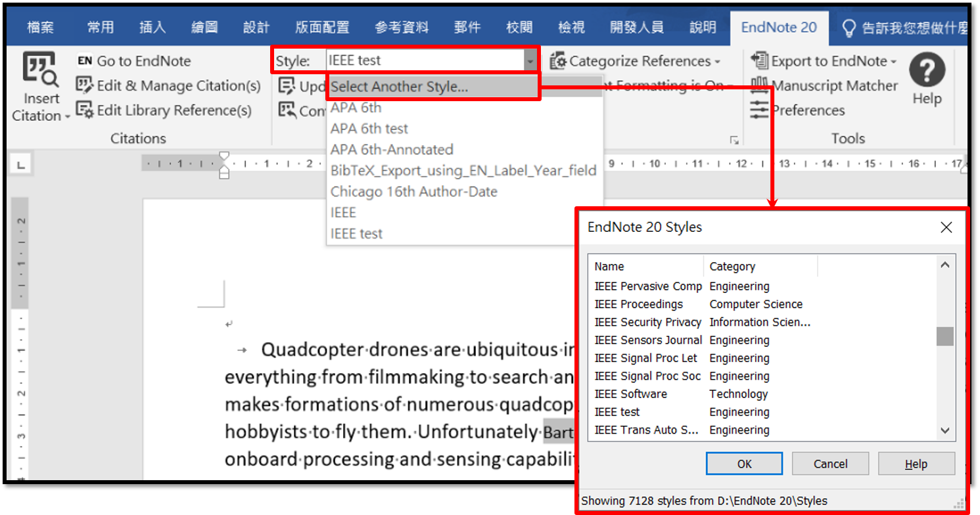Open the 繪圖 tab
This screenshot has width=980, height=515.
[204, 28]
